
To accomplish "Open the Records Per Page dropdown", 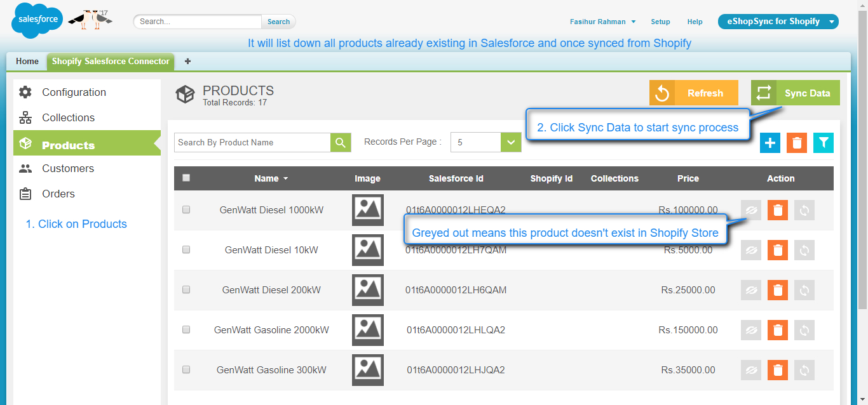I will [x=486, y=142].
